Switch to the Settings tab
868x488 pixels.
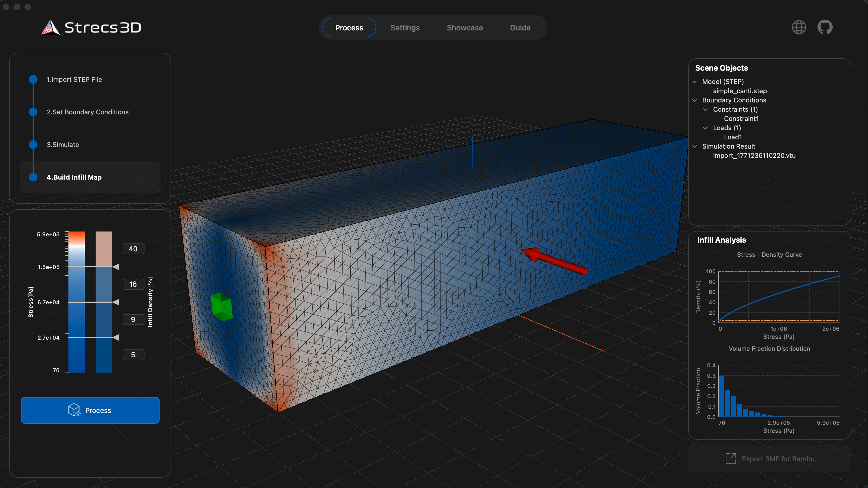tap(405, 27)
